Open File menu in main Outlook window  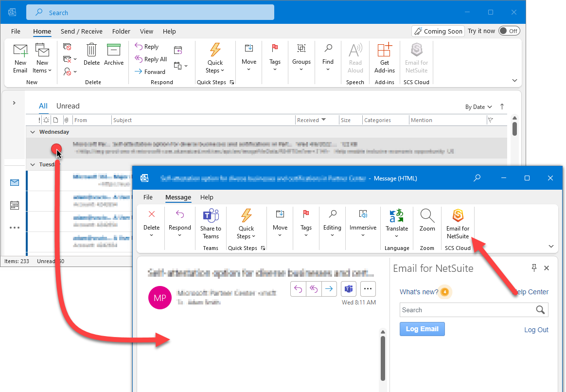pyautogui.click(x=16, y=32)
